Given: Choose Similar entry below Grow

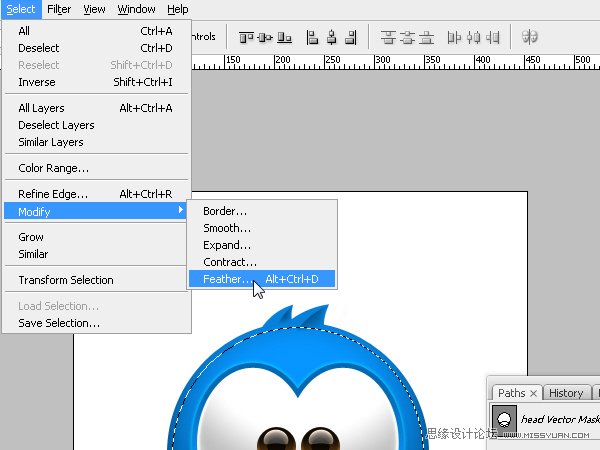Looking at the screenshot, I should [96, 254].
